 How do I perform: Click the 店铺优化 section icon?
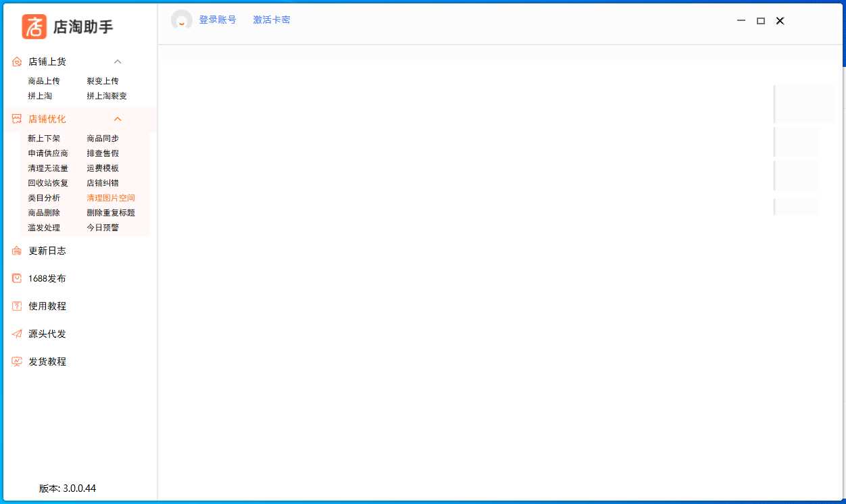(x=16, y=118)
